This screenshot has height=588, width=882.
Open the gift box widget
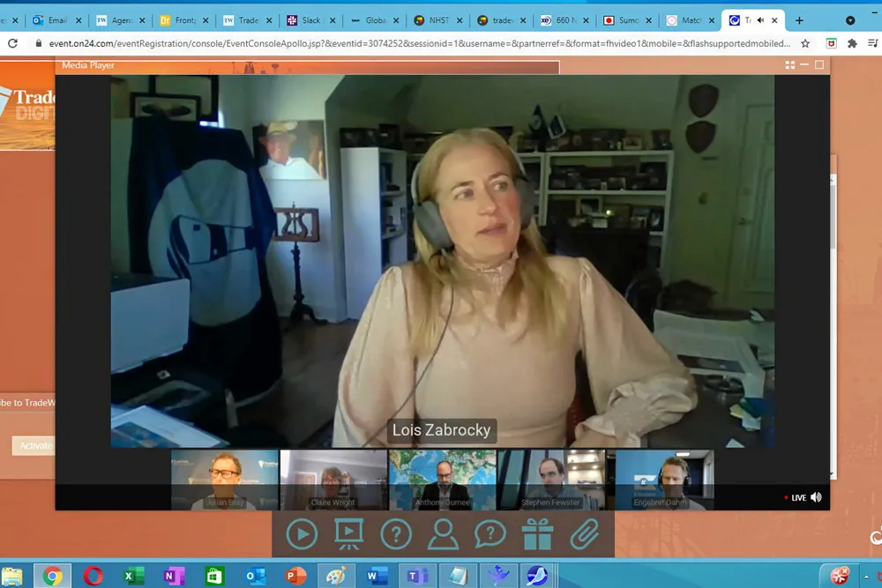click(x=537, y=533)
